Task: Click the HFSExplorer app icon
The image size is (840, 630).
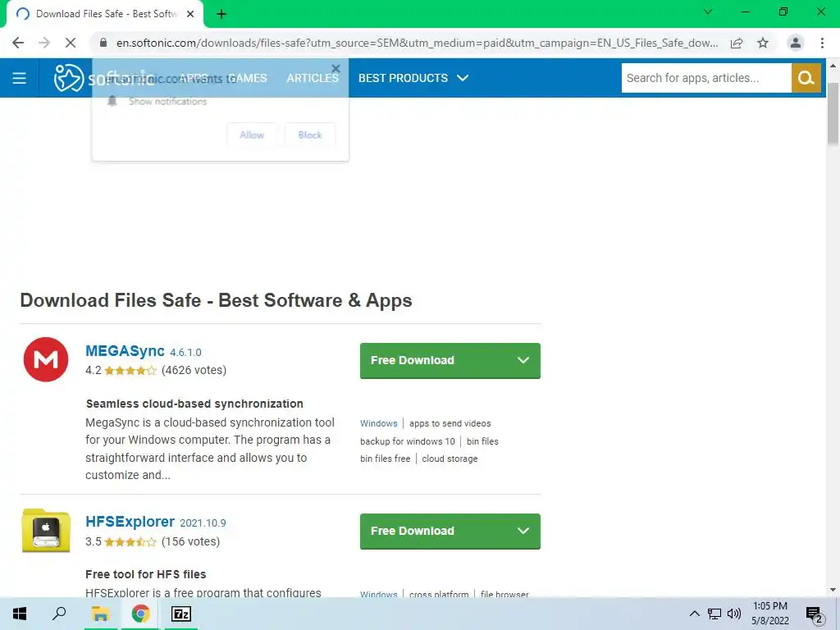Action: click(46, 531)
